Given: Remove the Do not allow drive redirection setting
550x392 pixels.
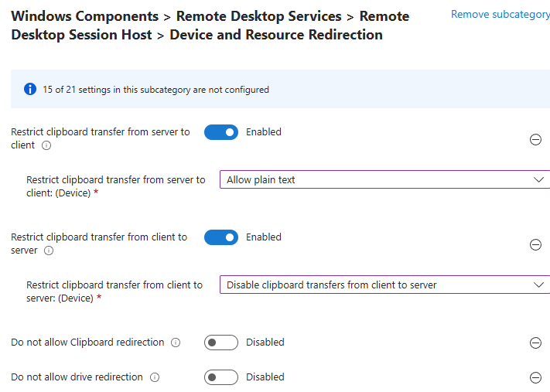Looking at the screenshot, I should pos(535,377).
